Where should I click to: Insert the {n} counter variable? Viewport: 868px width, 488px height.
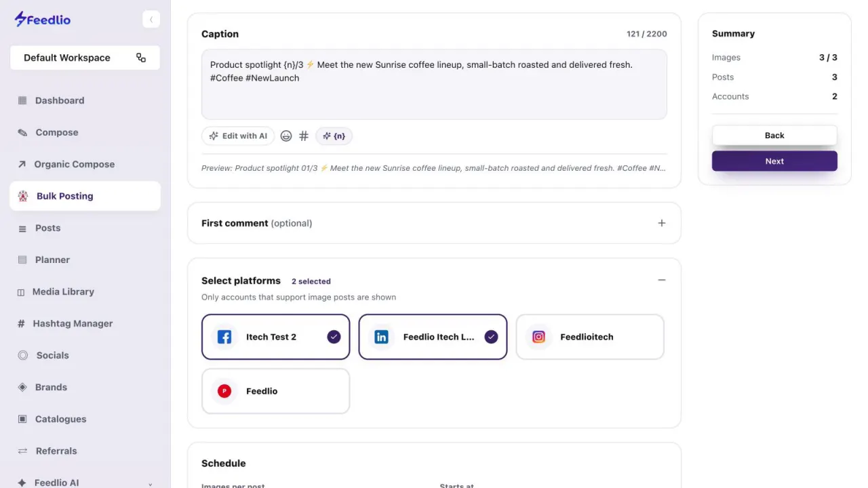point(334,136)
